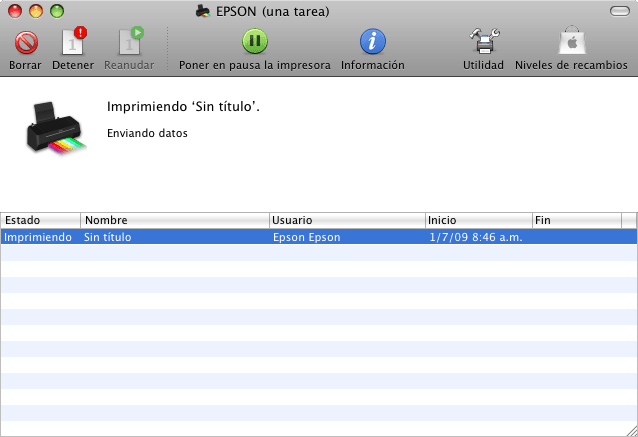Click the Borrar delete job icon
The height and width of the screenshot is (437, 638).
26,43
